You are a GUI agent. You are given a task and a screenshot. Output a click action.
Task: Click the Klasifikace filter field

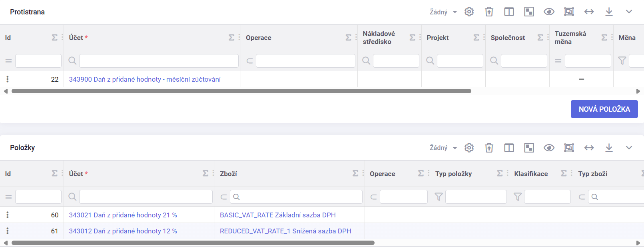coord(547,197)
